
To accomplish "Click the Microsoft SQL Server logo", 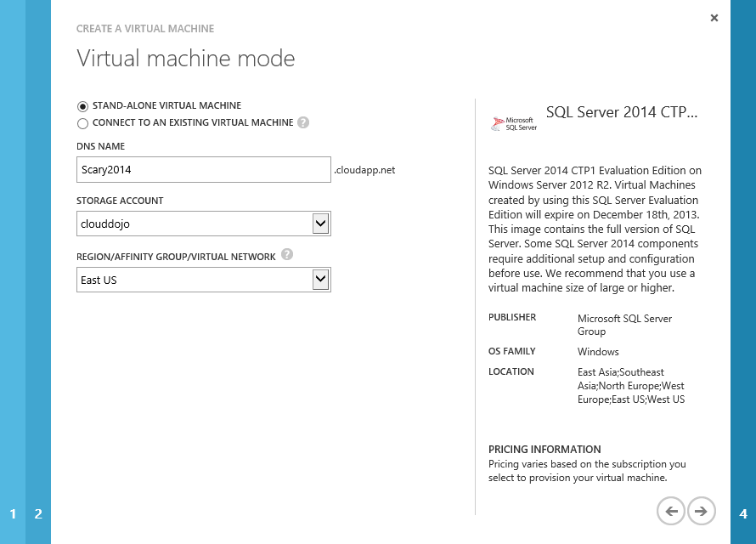I will [x=514, y=124].
